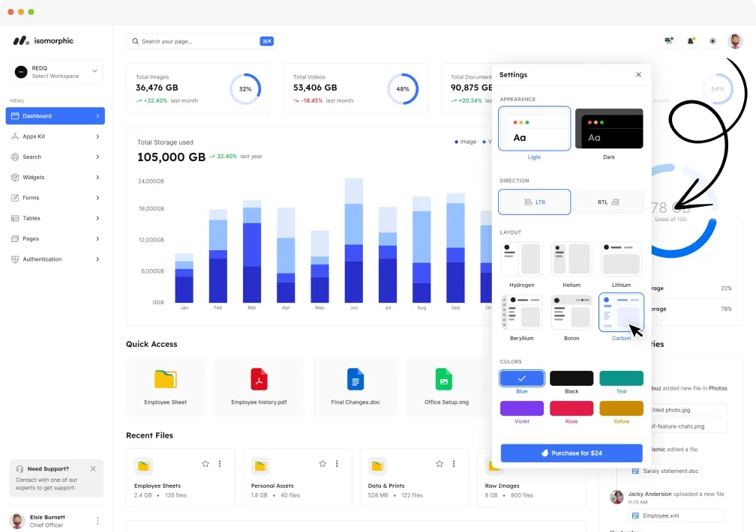Image resolution: width=756 pixels, height=532 pixels.
Task: Click the Data & Prints folder icon
Action: 377,466
